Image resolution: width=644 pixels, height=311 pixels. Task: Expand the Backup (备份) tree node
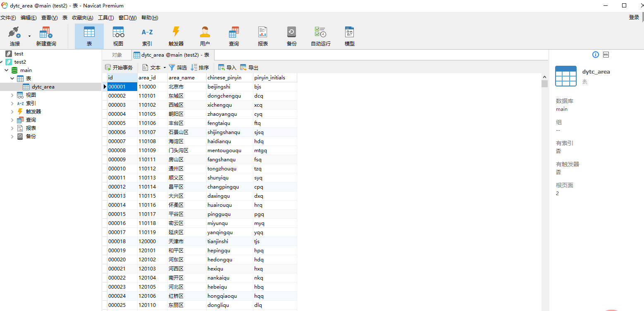(x=13, y=136)
